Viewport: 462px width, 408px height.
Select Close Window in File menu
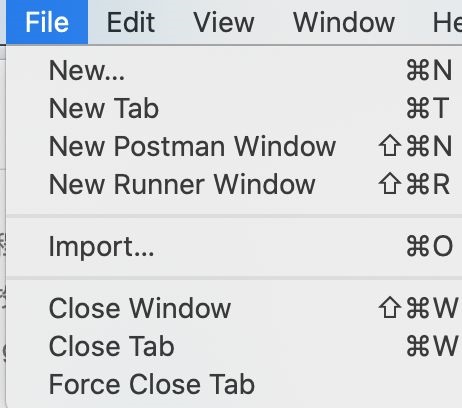[234, 308]
